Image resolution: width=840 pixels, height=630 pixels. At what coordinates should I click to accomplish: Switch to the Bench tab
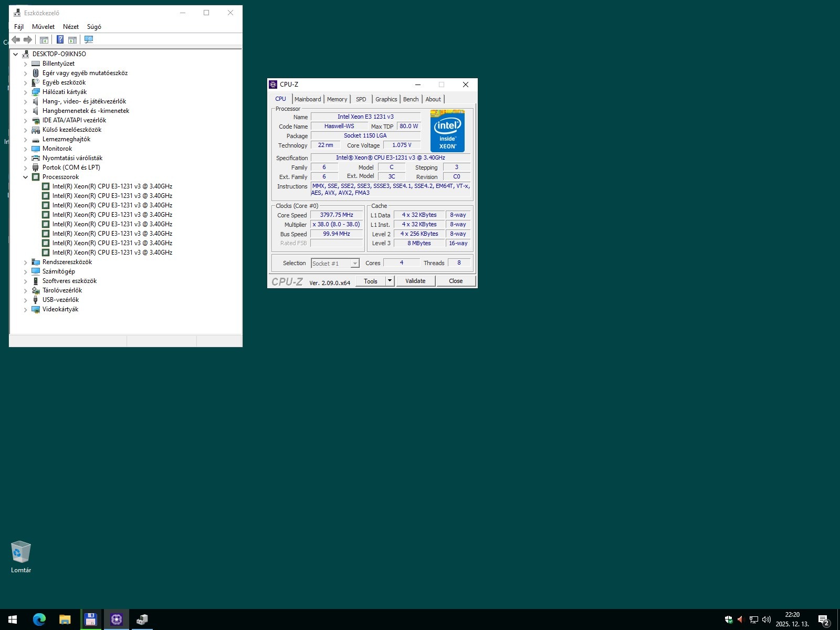tap(411, 99)
